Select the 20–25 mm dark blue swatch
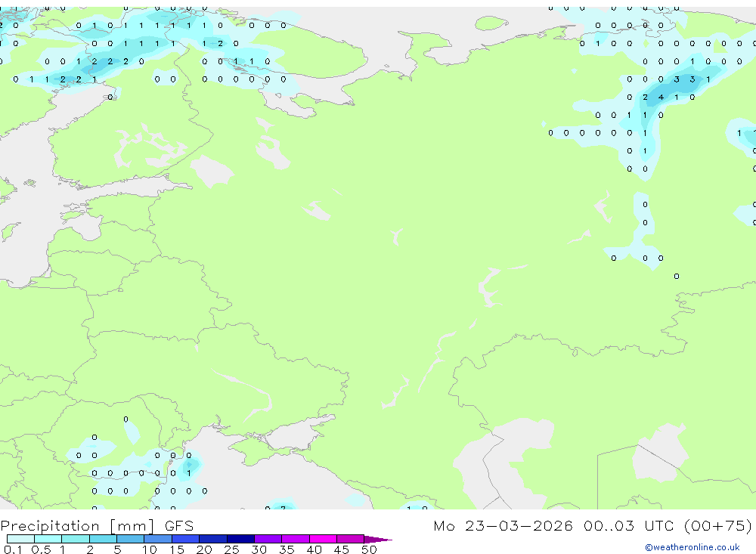The width and height of the screenshot is (756, 554). [x=213, y=539]
